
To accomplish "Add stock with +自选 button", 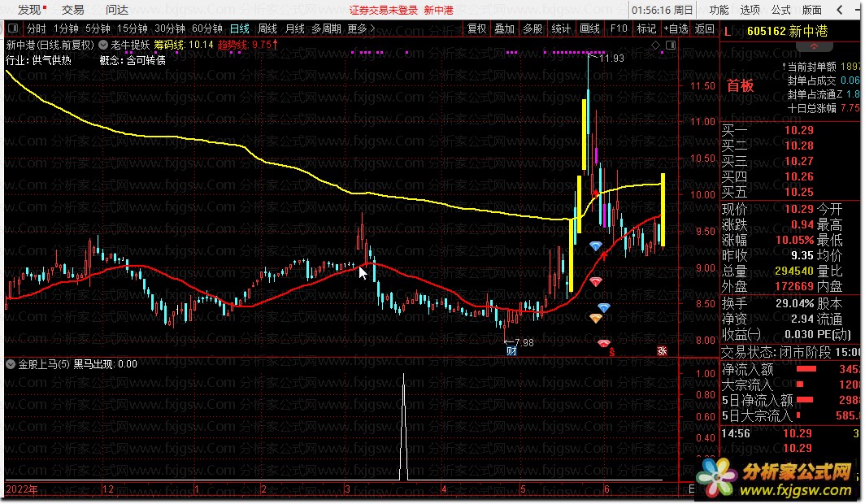I will point(676,28).
